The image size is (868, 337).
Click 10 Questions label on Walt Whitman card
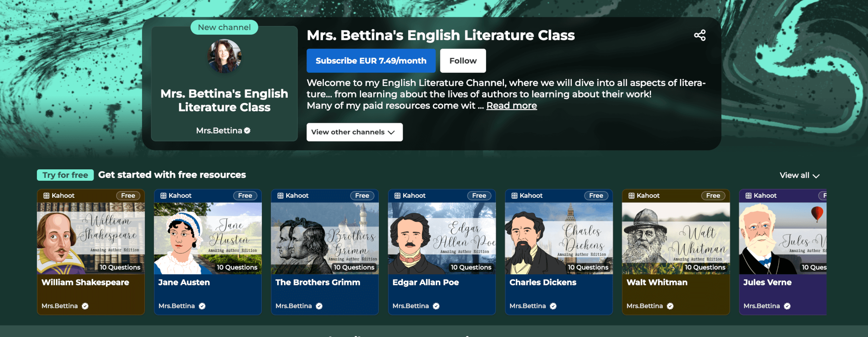click(x=705, y=268)
